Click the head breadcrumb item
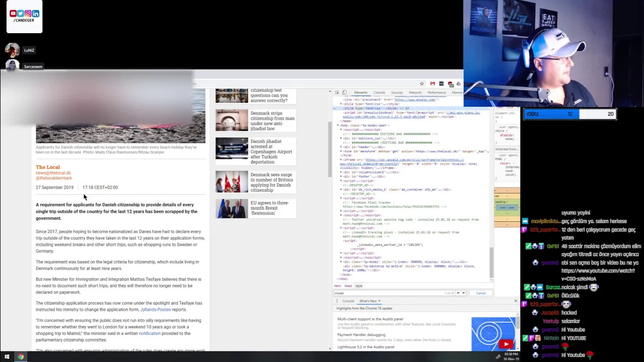The image size is (644, 362). click(348, 286)
